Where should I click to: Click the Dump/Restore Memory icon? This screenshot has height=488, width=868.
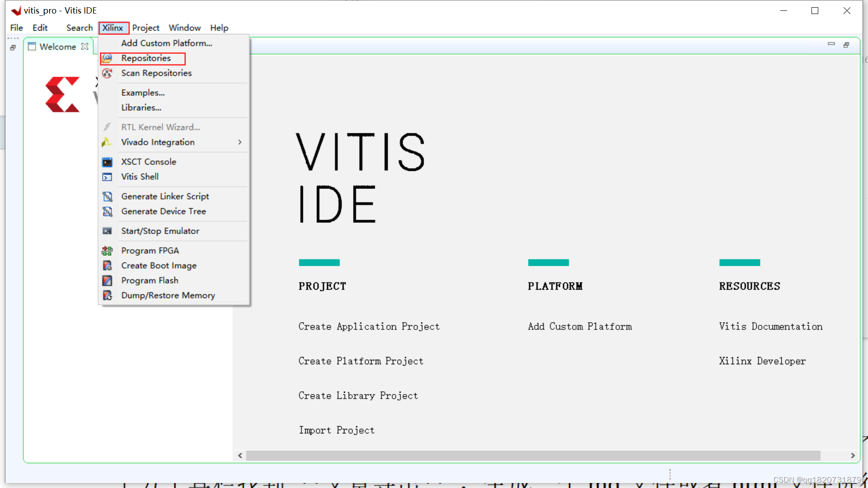[107, 296]
